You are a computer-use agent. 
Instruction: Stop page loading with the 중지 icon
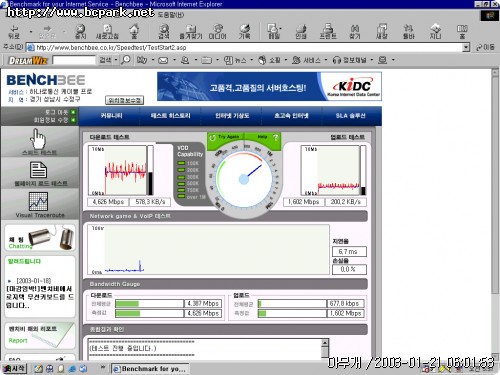coord(80,32)
